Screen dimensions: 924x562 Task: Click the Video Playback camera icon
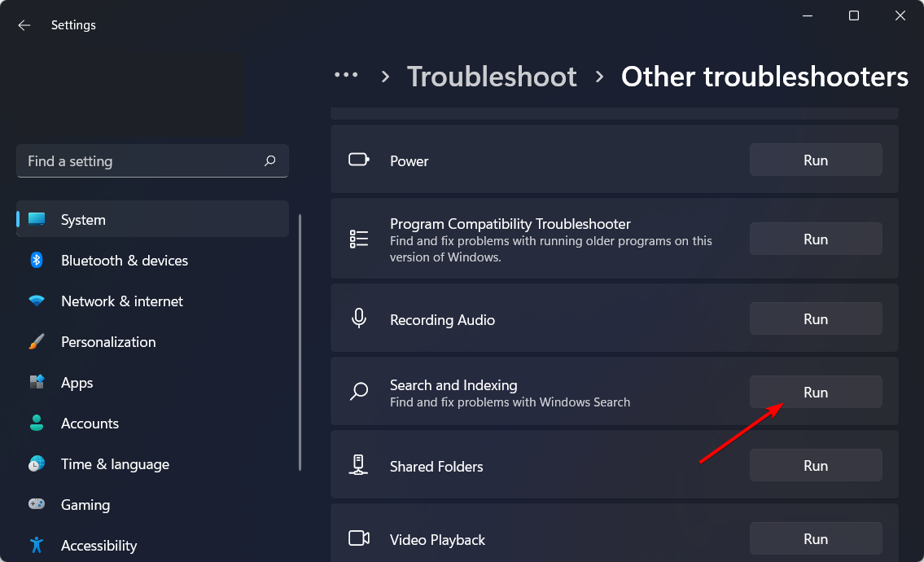tap(359, 538)
